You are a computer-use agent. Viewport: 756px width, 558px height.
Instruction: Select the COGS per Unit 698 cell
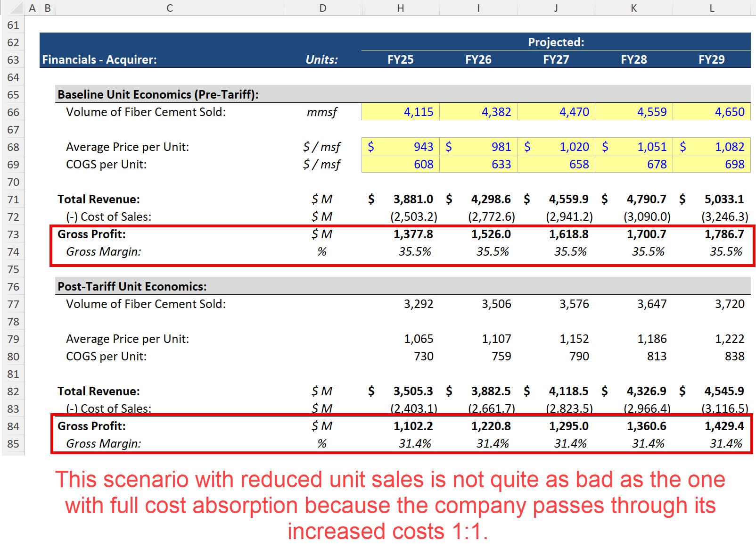(712, 165)
